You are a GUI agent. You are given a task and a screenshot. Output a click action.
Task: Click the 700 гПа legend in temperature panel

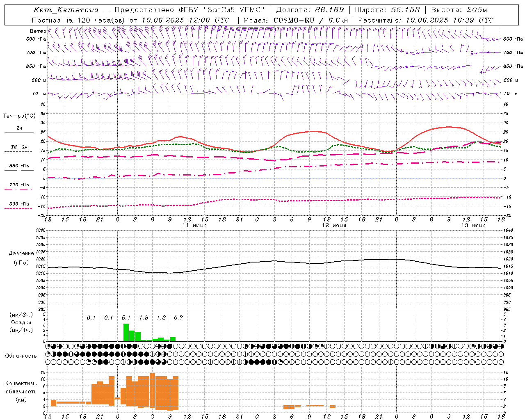point(19,185)
